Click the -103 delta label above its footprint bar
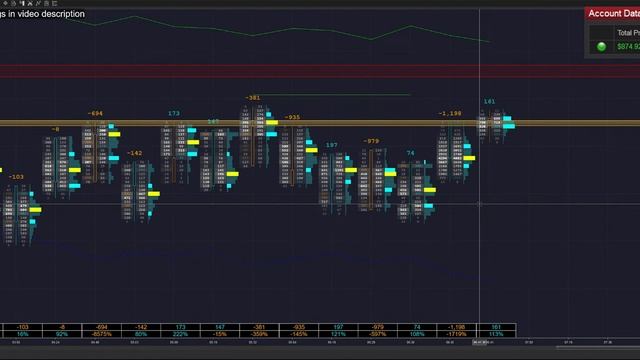640x360 pixels. (16, 177)
